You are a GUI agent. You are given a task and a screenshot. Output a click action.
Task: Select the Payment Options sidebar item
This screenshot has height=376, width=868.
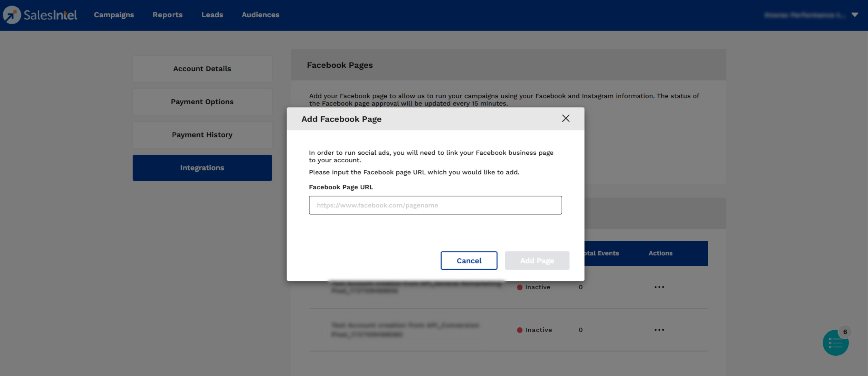click(x=202, y=102)
